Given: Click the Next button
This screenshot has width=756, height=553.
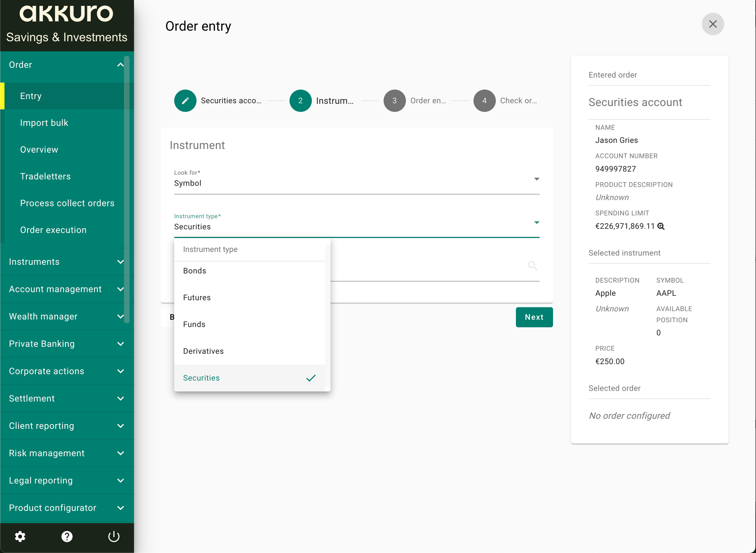Looking at the screenshot, I should (x=534, y=317).
